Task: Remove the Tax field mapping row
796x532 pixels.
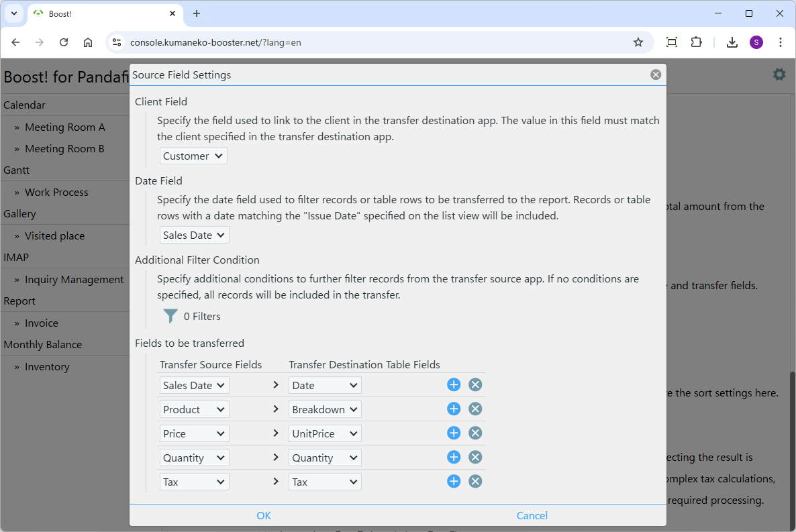Action: [x=475, y=482]
